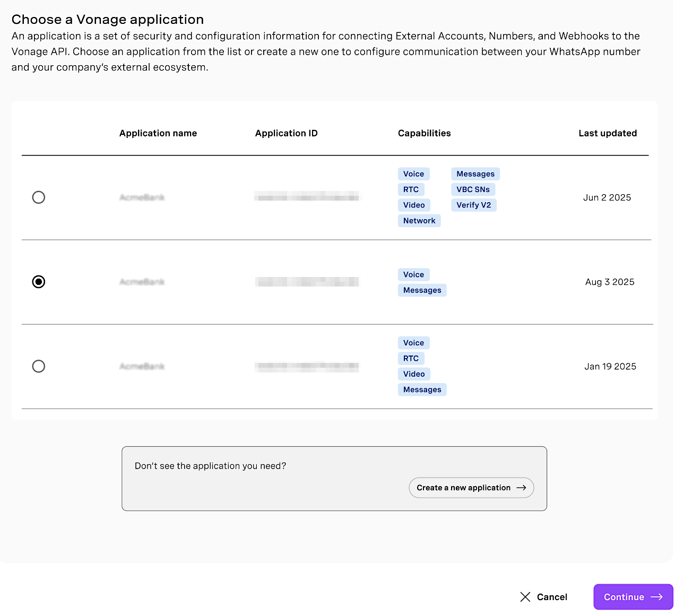Click the Aug 3 2025 date cell
The image size is (684, 616).
(610, 282)
